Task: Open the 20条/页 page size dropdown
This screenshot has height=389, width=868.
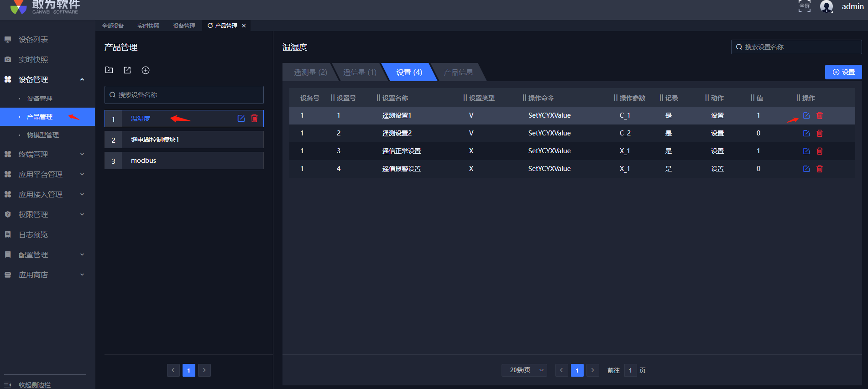Action: (x=524, y=370)
